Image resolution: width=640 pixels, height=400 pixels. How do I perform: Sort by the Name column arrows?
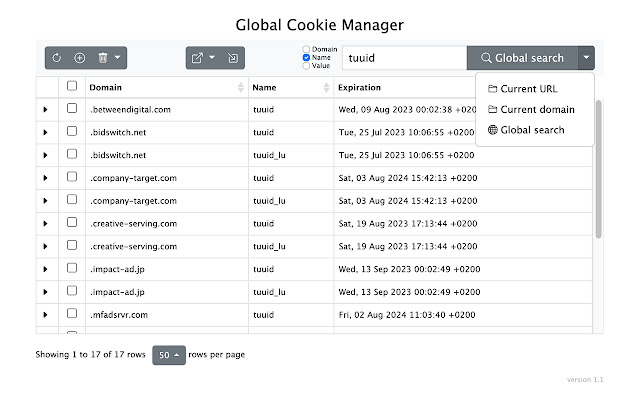(327, 88)
